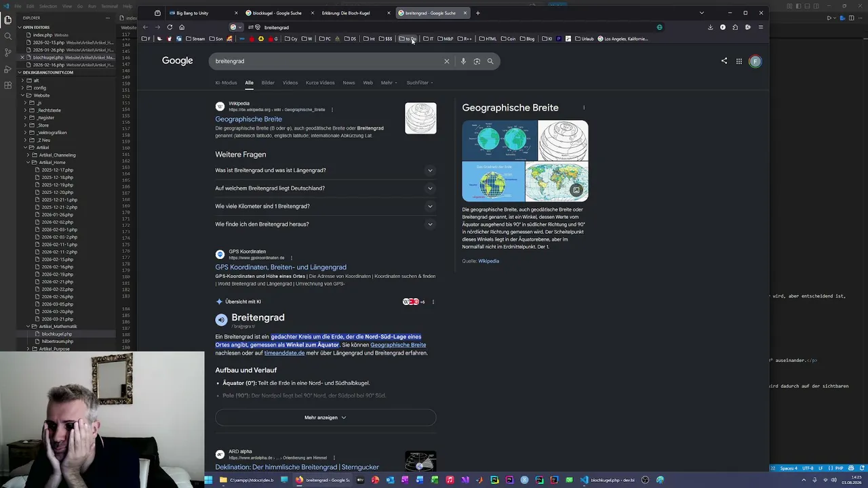This screenshot has width=868, height=488.
Task: Open the Mehr search filter dropdown
Action: [389, 83]
